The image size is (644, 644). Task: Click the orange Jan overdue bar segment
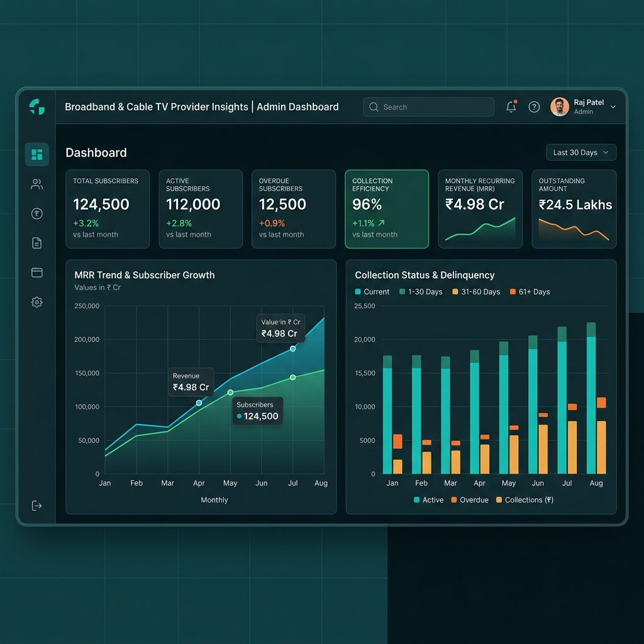click(x=397, y=441)
